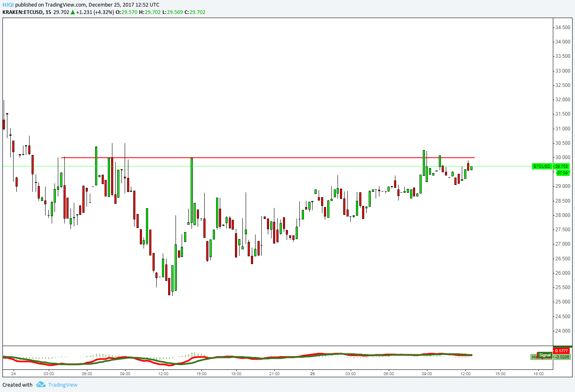Click the low value L:29.569

coord(173,12)
